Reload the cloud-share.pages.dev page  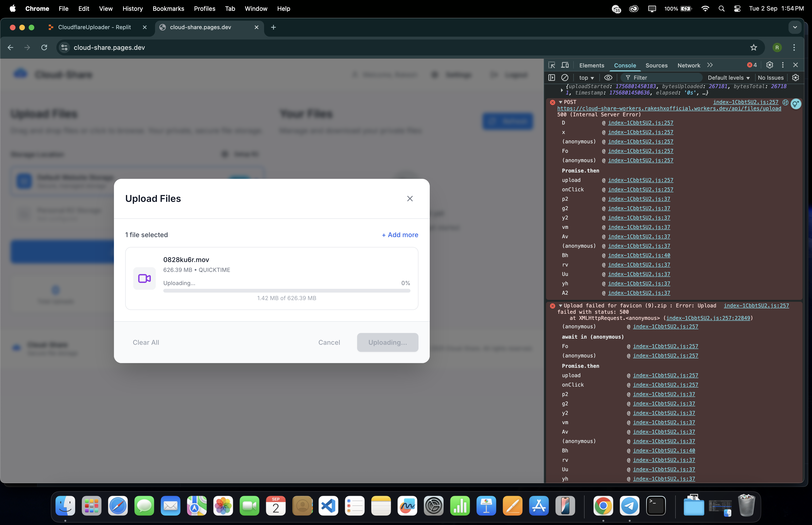coord(44,47)
